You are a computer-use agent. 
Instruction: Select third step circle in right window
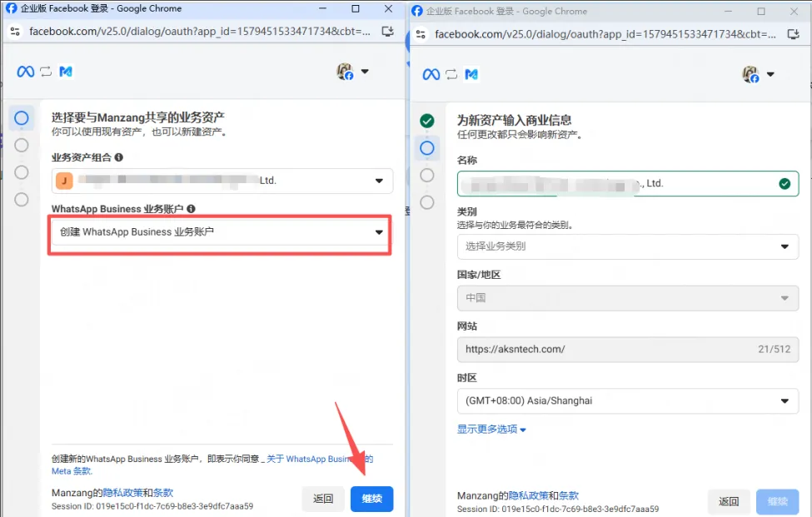(x=426, y=175)
